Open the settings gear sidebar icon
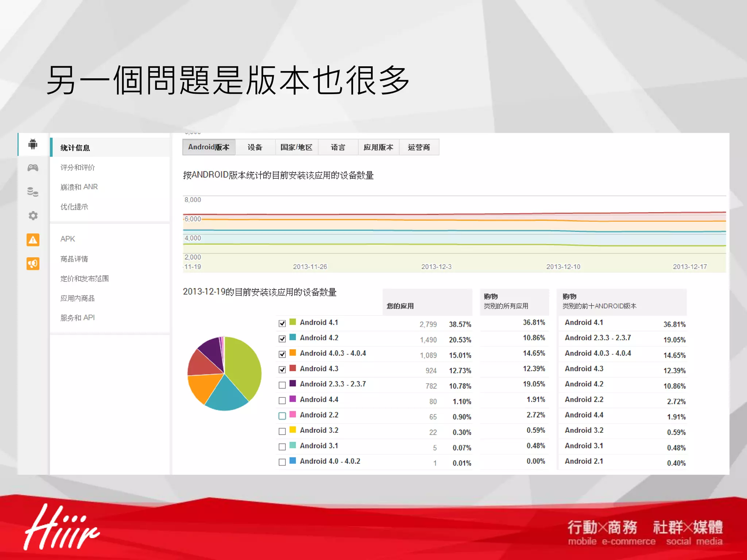The image size is (747, 560). [33, 215]
